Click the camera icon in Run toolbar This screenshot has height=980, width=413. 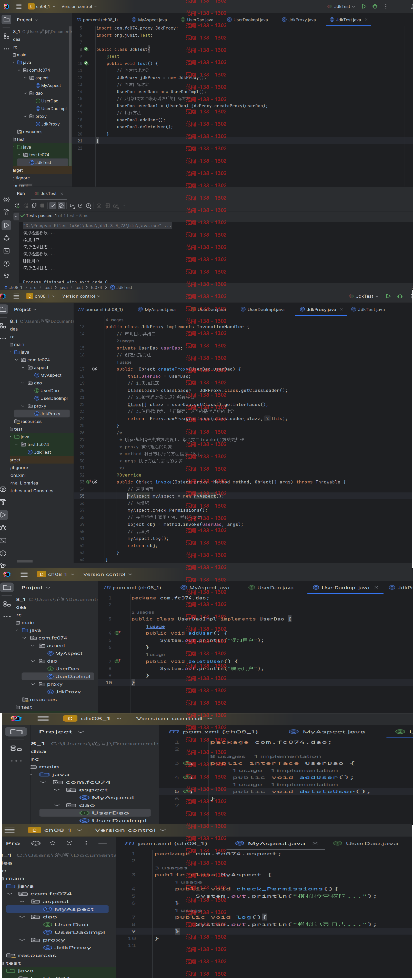point(99,206)
